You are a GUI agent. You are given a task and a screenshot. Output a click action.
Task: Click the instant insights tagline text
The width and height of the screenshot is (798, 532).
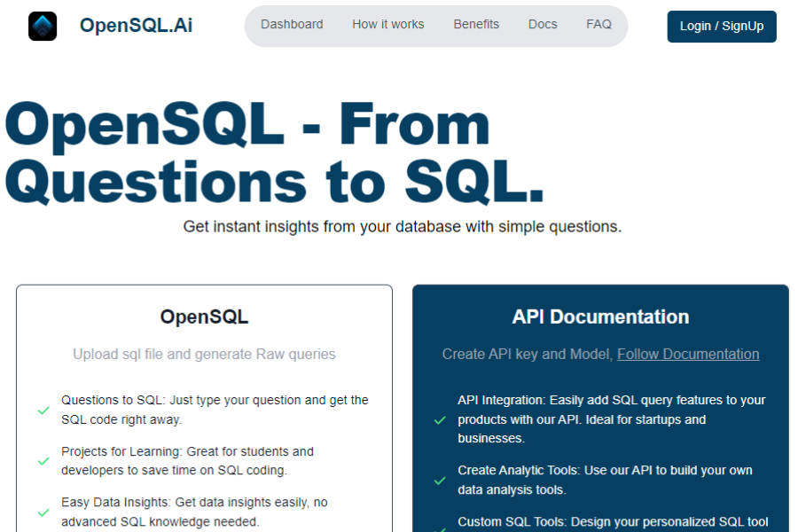(x=402, y=226)
